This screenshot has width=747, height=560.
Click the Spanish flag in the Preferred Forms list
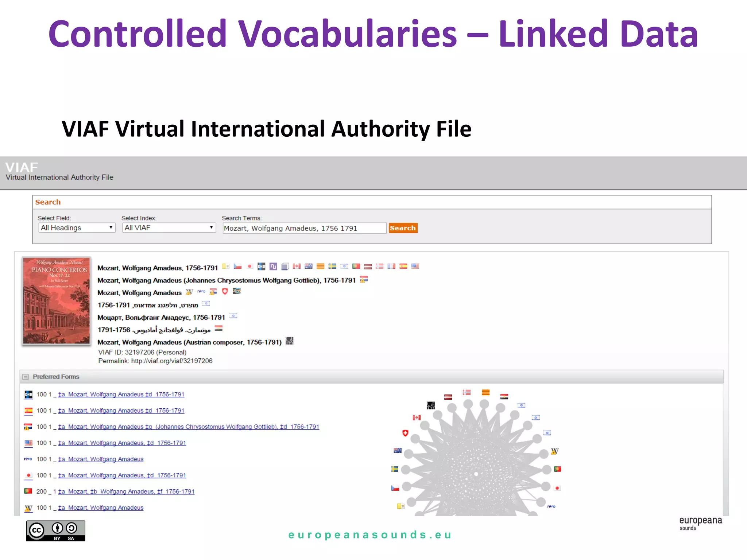point(28,411)
